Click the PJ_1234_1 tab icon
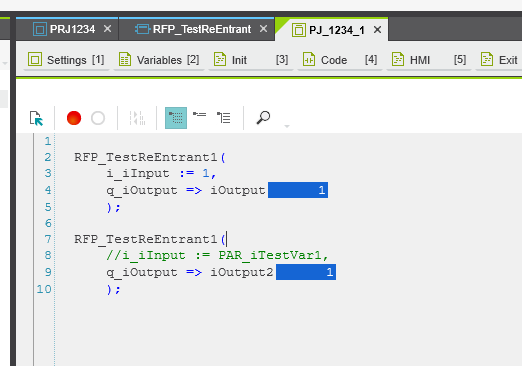 pos(299,30)
